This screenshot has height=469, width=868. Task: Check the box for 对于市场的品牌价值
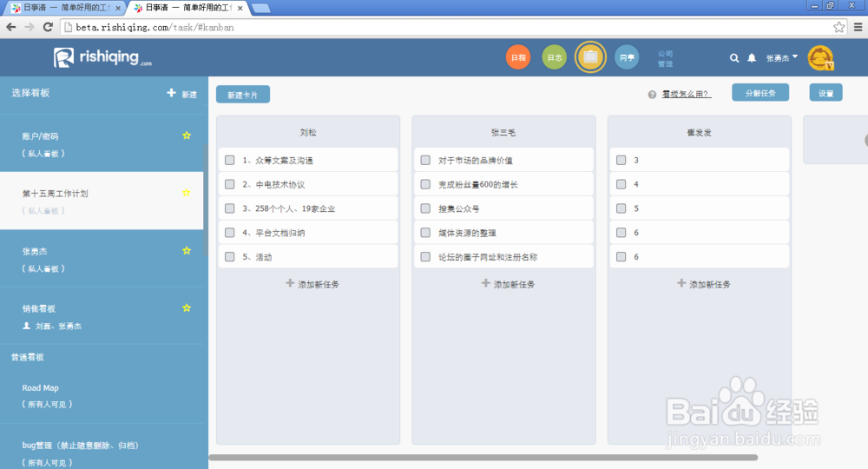[425, 160]
